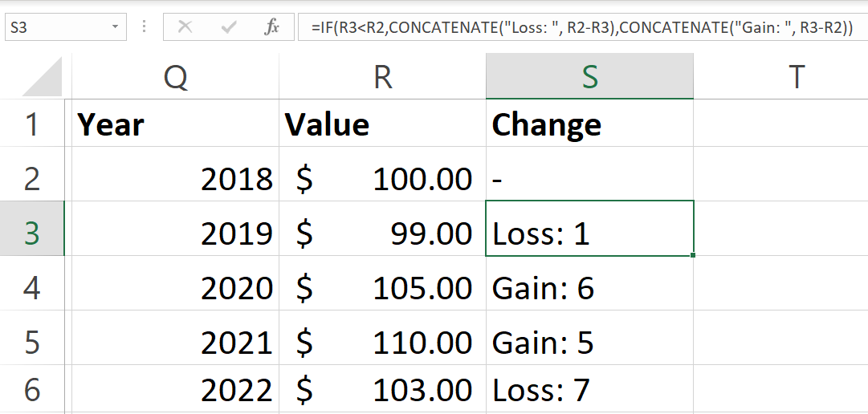Image resolution: width=868 pixels, height=414 pixels.
Task: Click the Year header cell
Action: [x=176, y=123]
